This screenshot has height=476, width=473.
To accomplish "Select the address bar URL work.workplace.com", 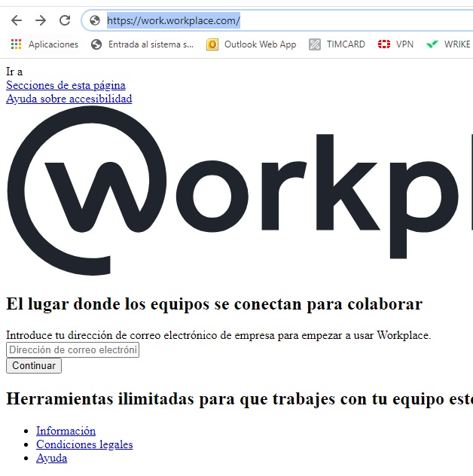I will [173, 20].
